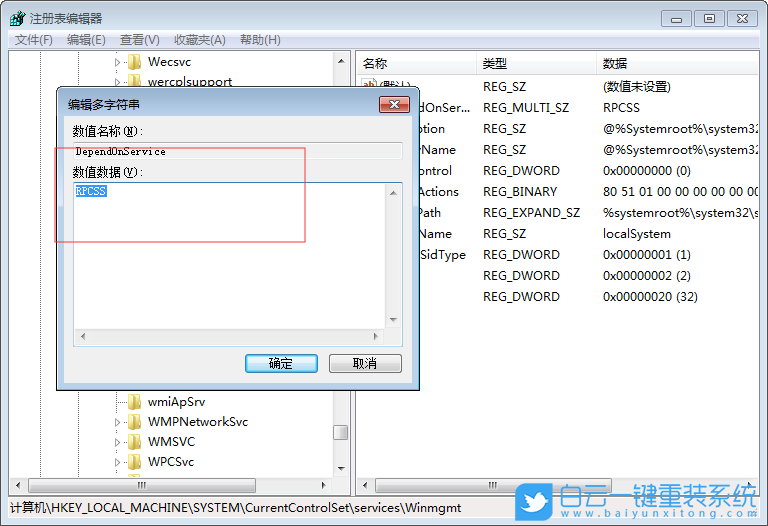Select the wmiApSrv tree item
768x526 pixels.
click(x=176, y=402)
